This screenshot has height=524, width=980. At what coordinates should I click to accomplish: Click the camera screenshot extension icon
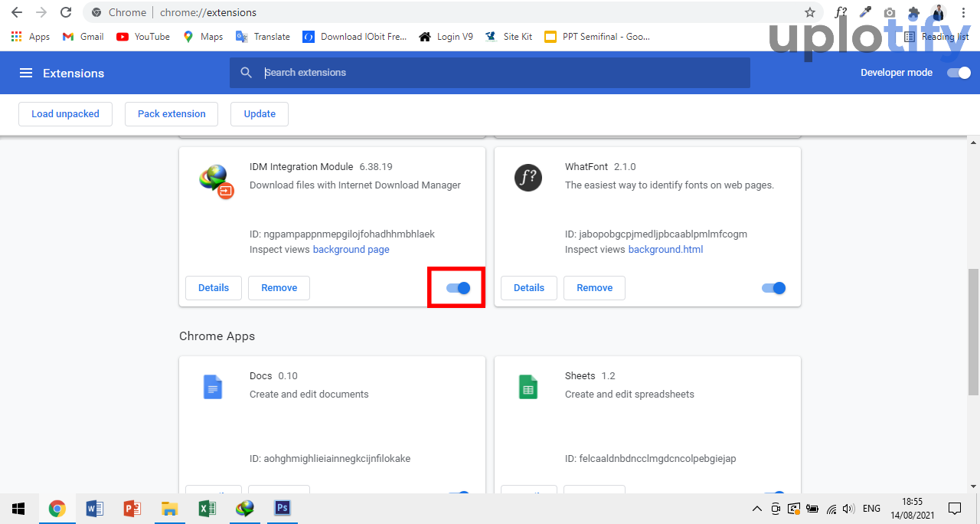pos(889,12)
